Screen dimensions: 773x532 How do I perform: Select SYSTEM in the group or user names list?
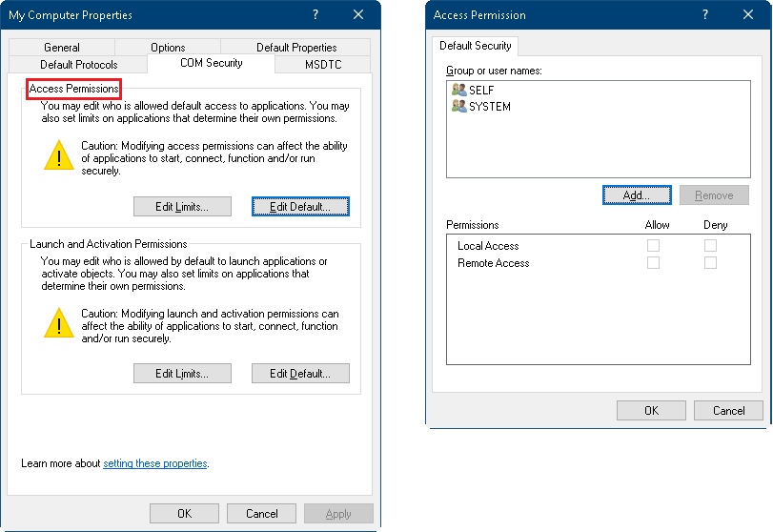point(489,107)
